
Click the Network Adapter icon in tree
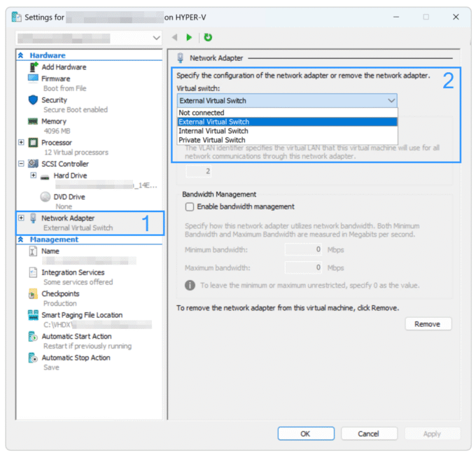33,218
